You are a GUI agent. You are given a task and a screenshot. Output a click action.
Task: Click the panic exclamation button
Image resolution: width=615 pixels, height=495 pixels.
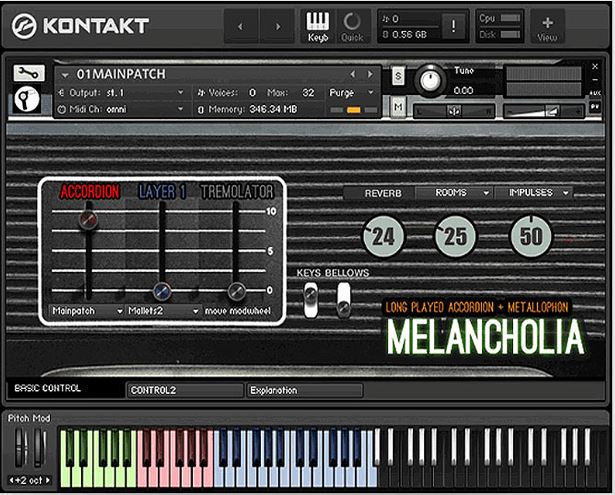coord(453,26)
